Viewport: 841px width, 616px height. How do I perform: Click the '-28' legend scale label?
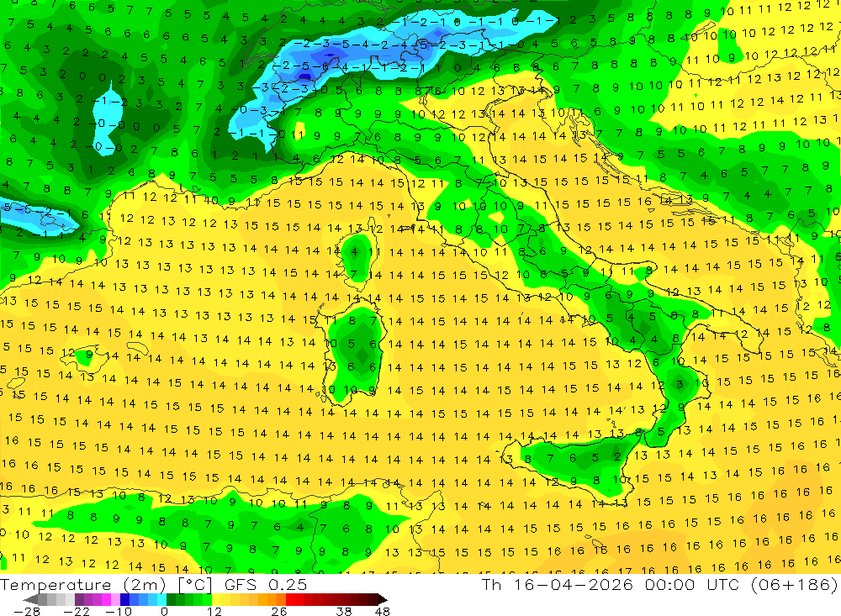tap(26, 611)
